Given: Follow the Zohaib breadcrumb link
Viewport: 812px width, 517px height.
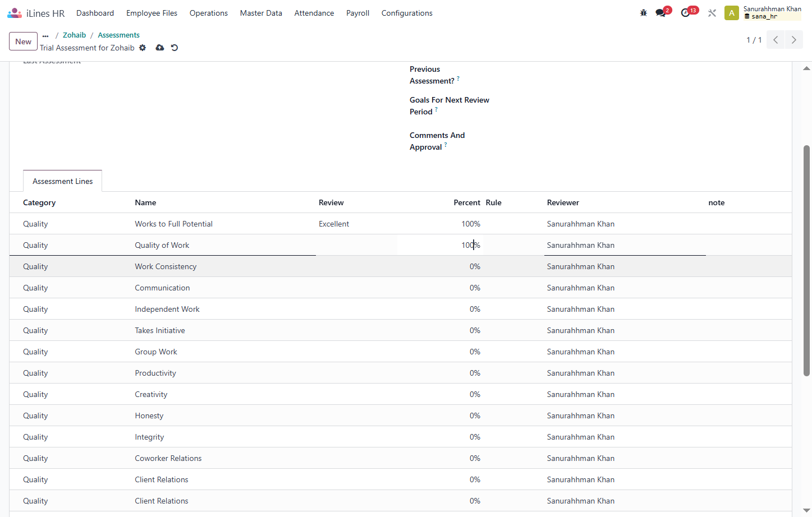Looking at the screenshot, I should pos(75,35).
